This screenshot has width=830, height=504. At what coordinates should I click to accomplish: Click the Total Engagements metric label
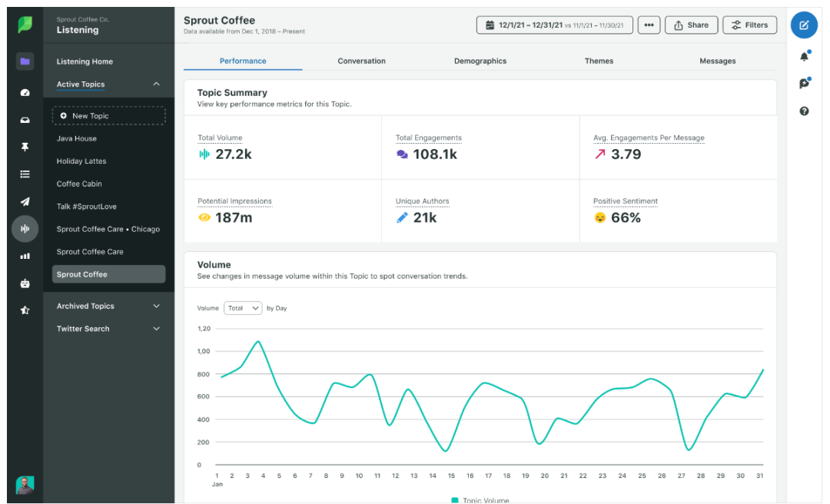pos(428,138)
